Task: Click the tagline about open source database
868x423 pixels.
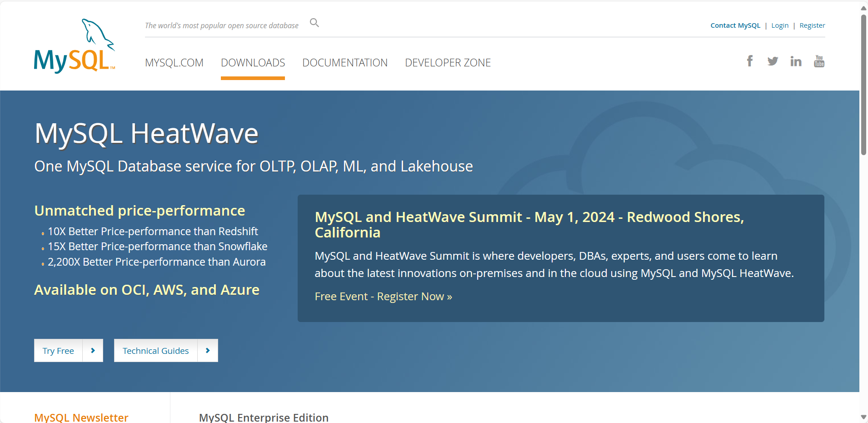Action: pyautogui.click(x=222, y=25)
